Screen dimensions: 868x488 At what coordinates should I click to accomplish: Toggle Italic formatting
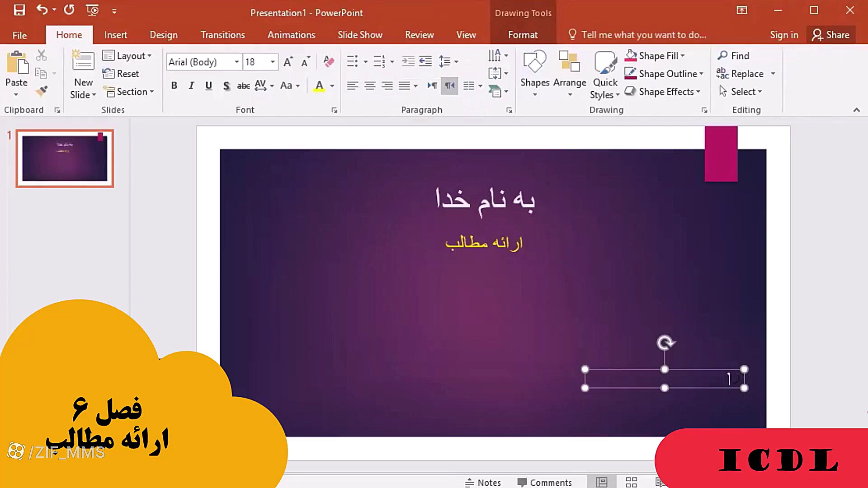(191, 85)
